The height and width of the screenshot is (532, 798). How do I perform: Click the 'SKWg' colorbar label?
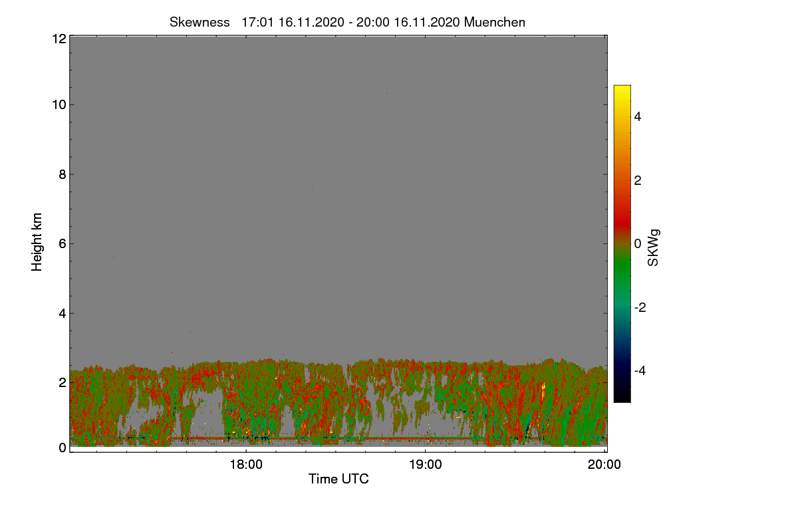654,247
